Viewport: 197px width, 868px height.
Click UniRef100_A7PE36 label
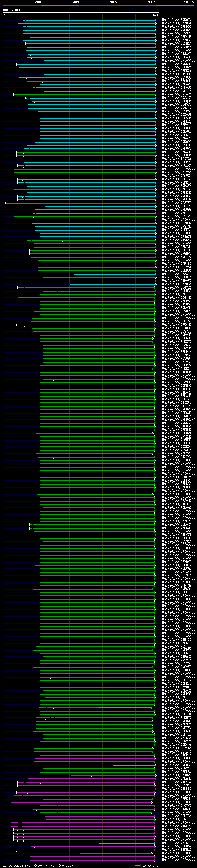pyautogui.click(x=176, y=71)
